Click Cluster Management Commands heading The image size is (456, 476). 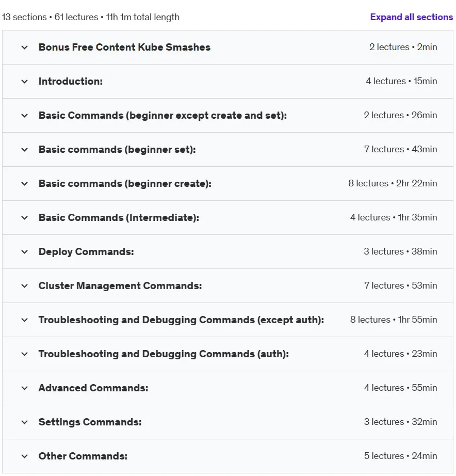[x=120, y=285]
